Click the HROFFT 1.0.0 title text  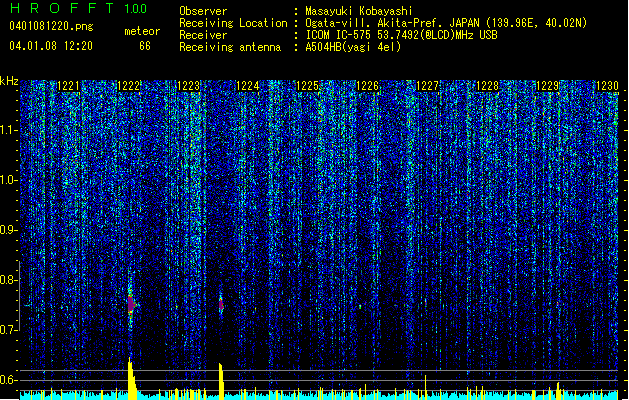(79, 8)
